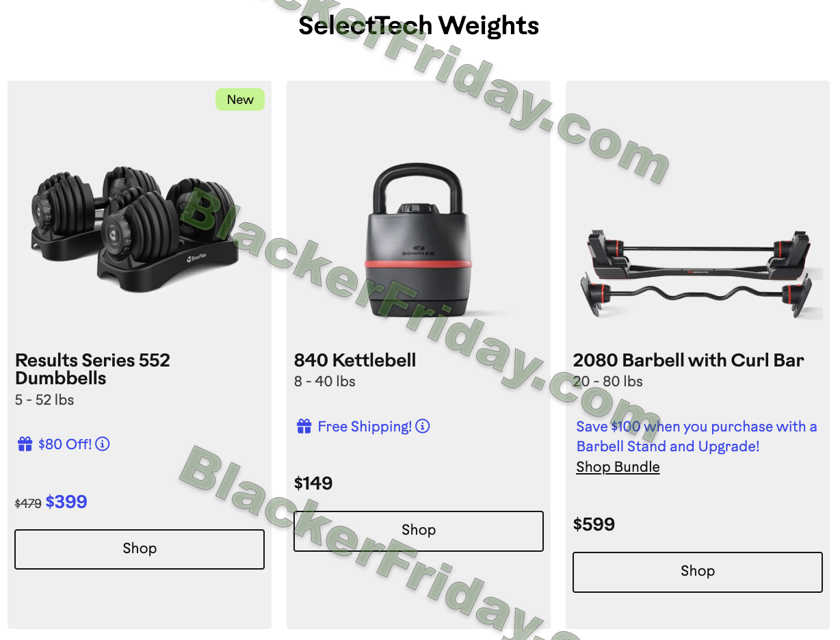This screenshot has height=640, width=840.
Task: Open the kettlebell product image
Action: [x=417, y=241]
